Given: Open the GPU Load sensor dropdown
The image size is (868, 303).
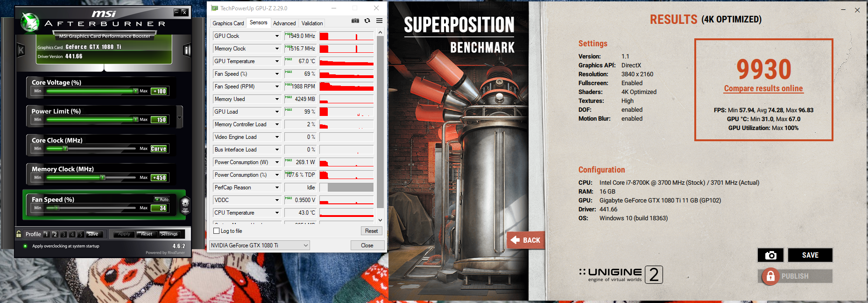Looking at the screenshot, I should pyautogui.click(x=277, y=112).
